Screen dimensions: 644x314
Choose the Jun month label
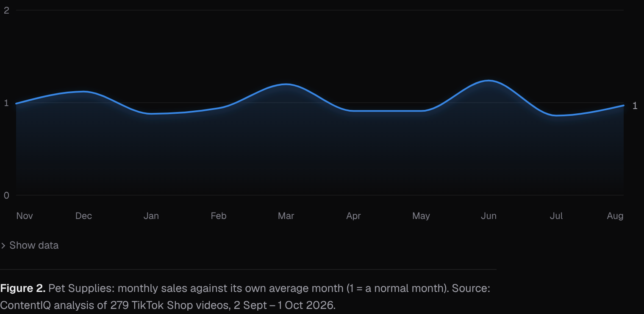(489, 216)
